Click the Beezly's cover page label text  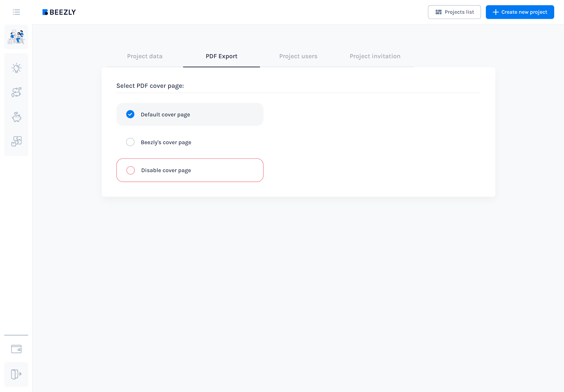tap(166, 142)
